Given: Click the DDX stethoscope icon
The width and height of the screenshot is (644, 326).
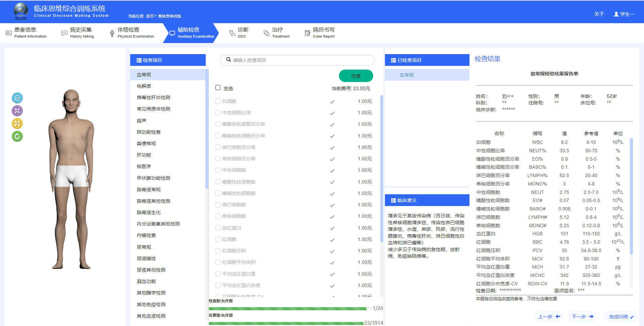Looking at the screenshot, I should coord(232,33).
